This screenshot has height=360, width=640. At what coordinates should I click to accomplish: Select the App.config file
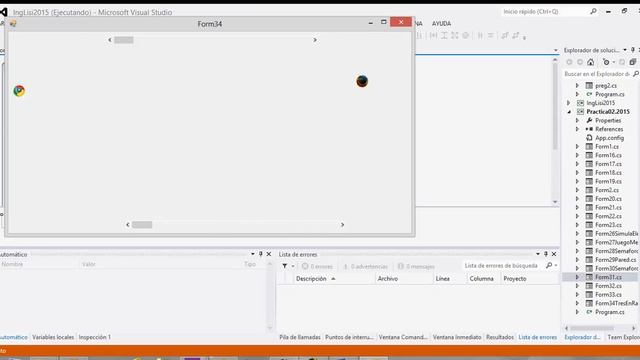point(609,138)
